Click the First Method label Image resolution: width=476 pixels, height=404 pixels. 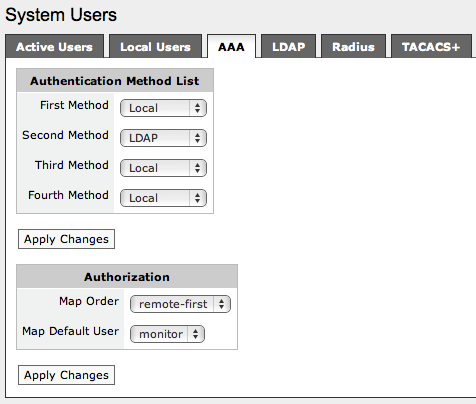pos(74,105)
